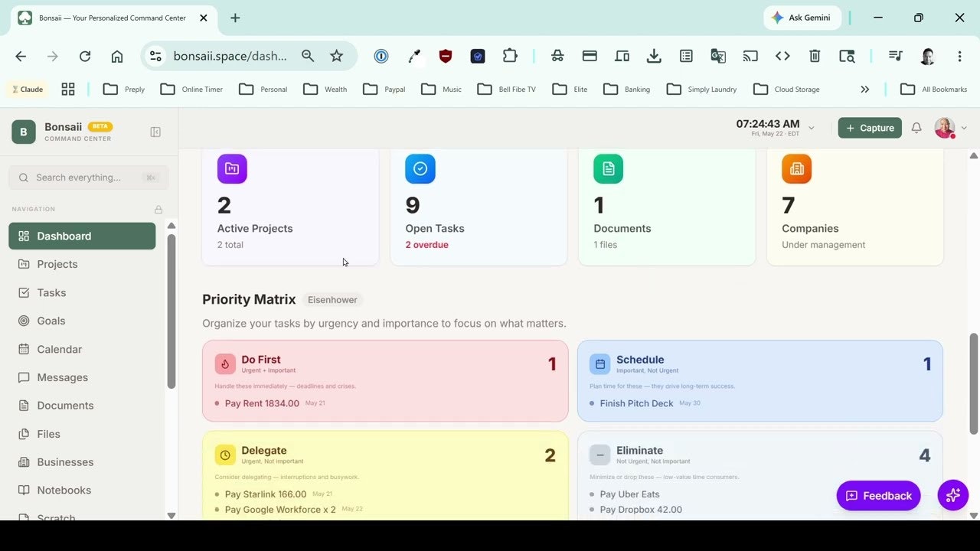The height and width of the screenshot is (551, 980).
Task: Click the Schedule calendar icon
Action: 600,364
